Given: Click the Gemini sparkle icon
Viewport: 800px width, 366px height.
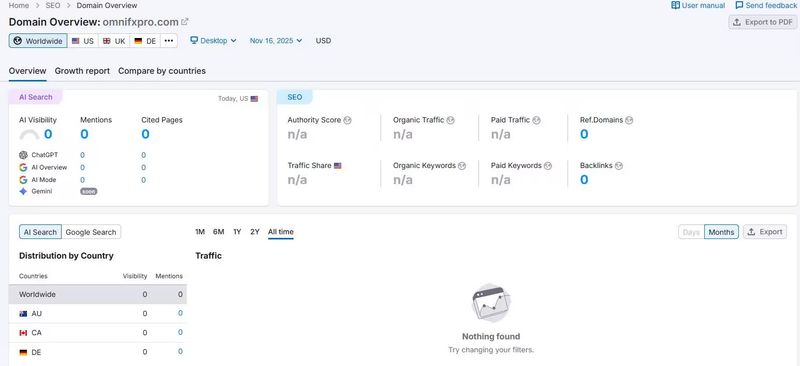Looking at the screenshot, I should tap(23, 191).
